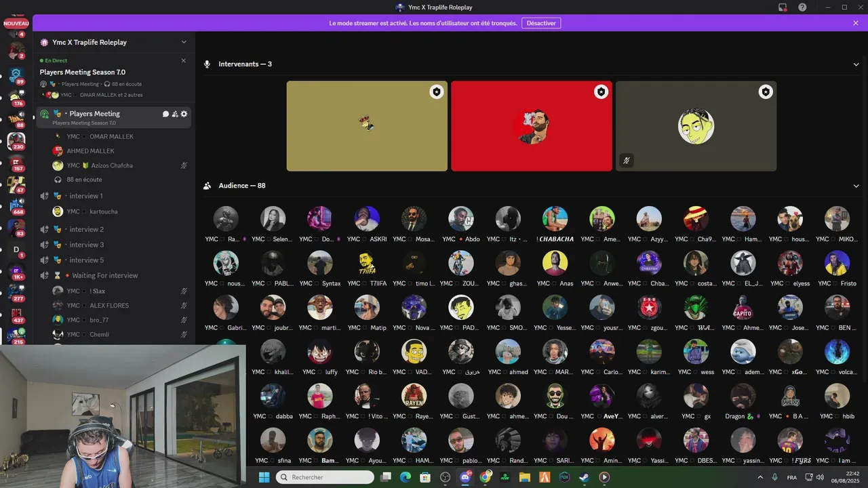Click audience member CHABACHA's avatar
Image resolution: width=868 pixels, height=488 pixels.
[x=555, y=219]
